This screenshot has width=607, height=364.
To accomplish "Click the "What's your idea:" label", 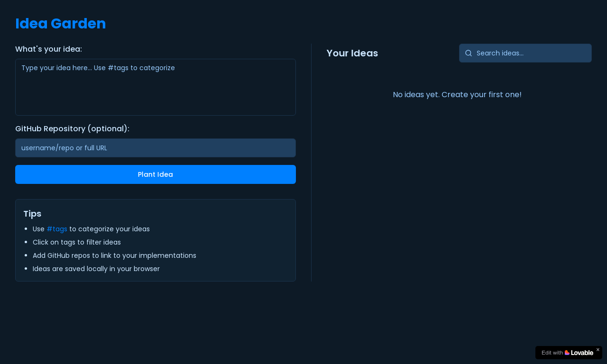I will [x=48, y=49].
